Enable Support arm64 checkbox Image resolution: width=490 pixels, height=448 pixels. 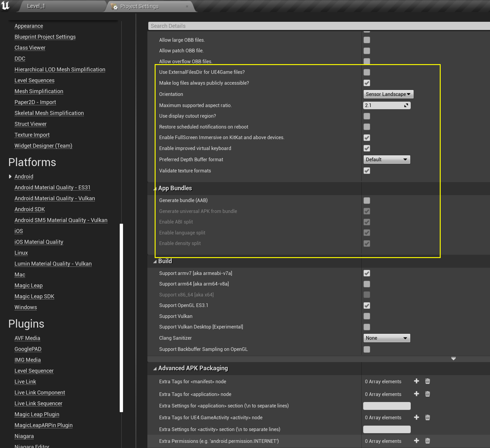(367, 284)
